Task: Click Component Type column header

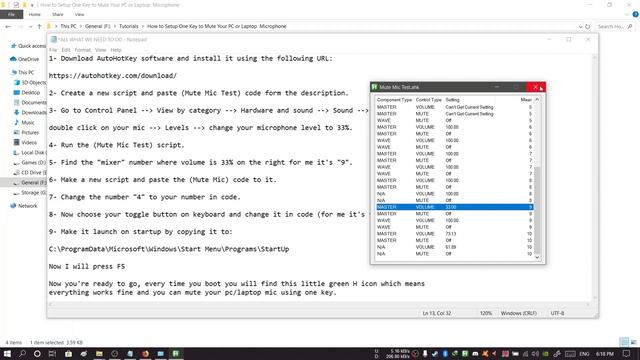Action: 394,100
